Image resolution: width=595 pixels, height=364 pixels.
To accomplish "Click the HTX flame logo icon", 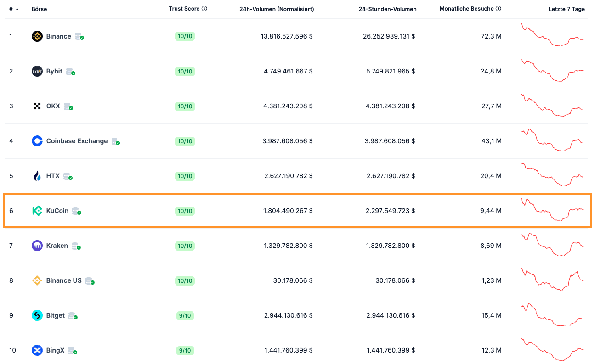I will 37,176.
